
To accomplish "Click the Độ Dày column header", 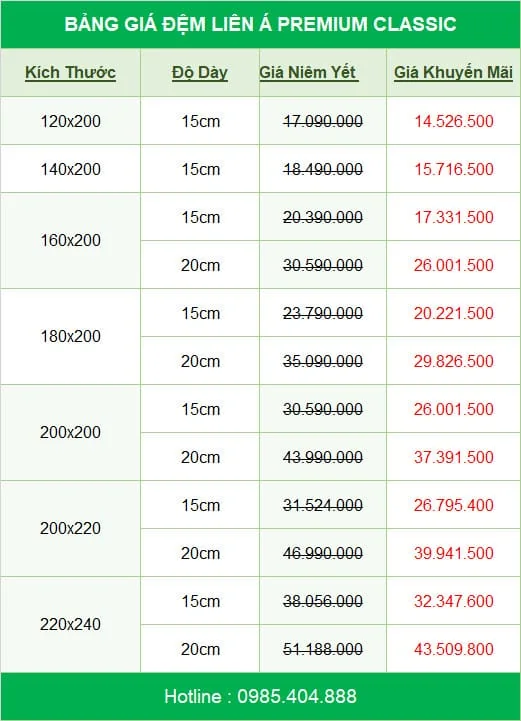I will [200, 73].
